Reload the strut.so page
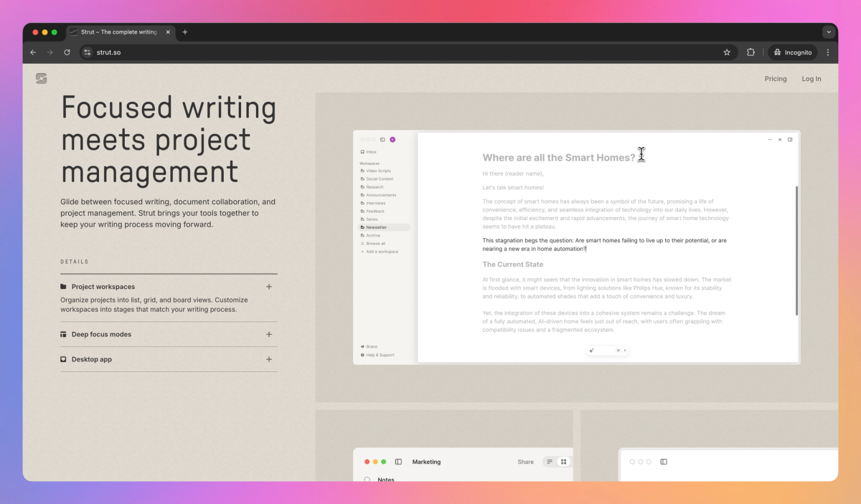861x504 pixels. [x=67, y=52]
